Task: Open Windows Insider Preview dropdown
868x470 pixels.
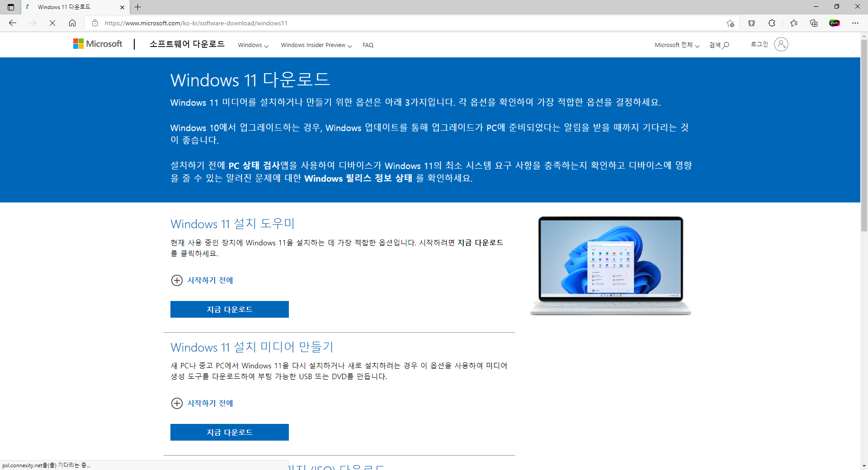Action: point(316,45)
